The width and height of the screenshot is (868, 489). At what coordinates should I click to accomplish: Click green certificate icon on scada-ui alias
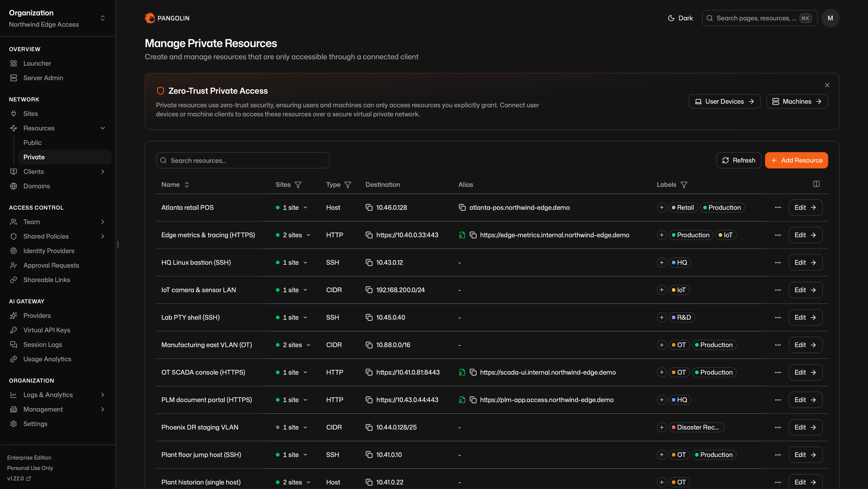[x=462, y=372]
